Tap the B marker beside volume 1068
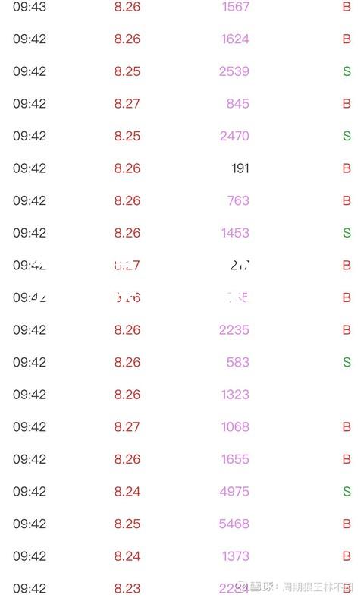This screenshot has width=364, height=598. (x=347, y=426)
